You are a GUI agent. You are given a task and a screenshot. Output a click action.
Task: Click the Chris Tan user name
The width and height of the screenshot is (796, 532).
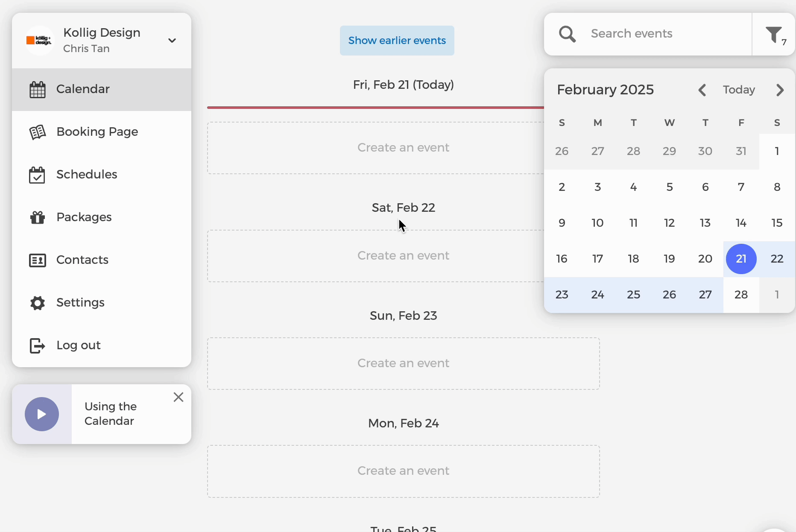pos(86,49)
